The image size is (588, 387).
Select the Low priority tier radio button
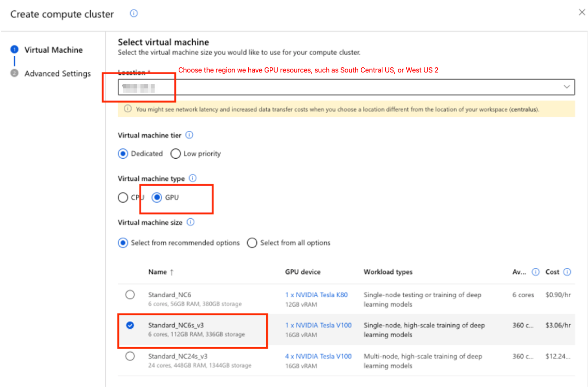click(x=175, y=154)
